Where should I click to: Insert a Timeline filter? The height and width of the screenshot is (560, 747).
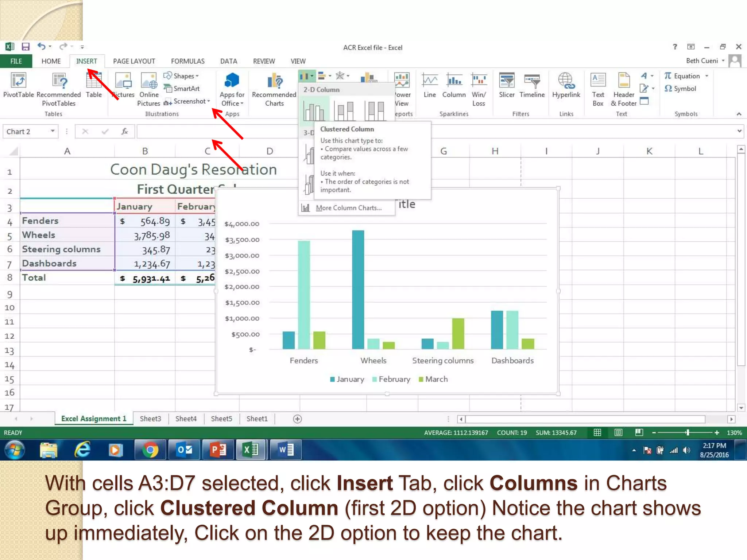[532, 85]
